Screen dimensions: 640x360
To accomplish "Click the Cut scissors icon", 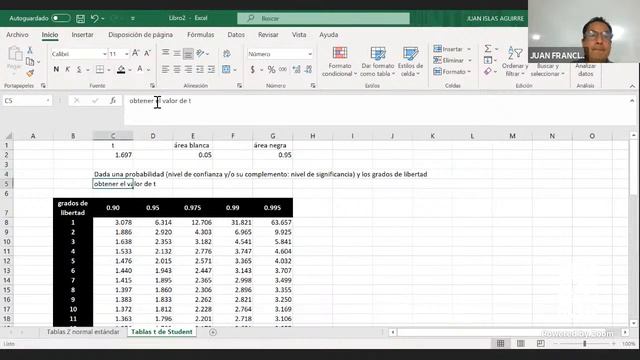I will pos(29,50).
